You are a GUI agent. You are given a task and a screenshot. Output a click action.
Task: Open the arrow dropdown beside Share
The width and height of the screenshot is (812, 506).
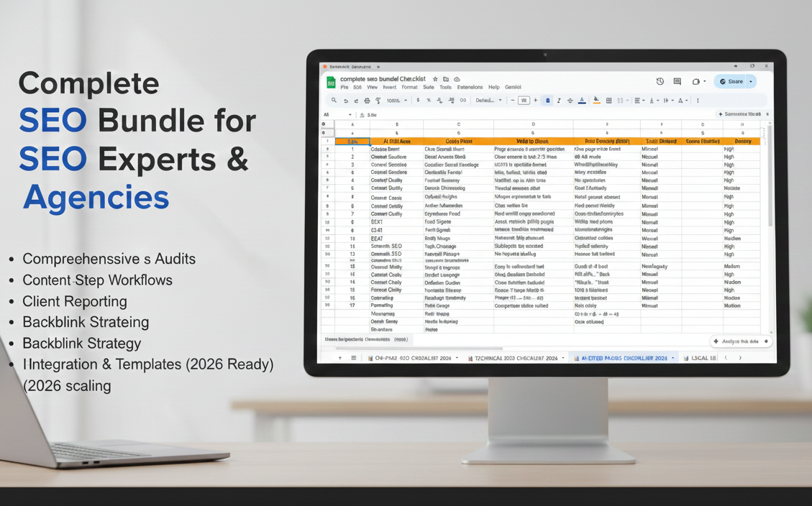click(751, 82)
